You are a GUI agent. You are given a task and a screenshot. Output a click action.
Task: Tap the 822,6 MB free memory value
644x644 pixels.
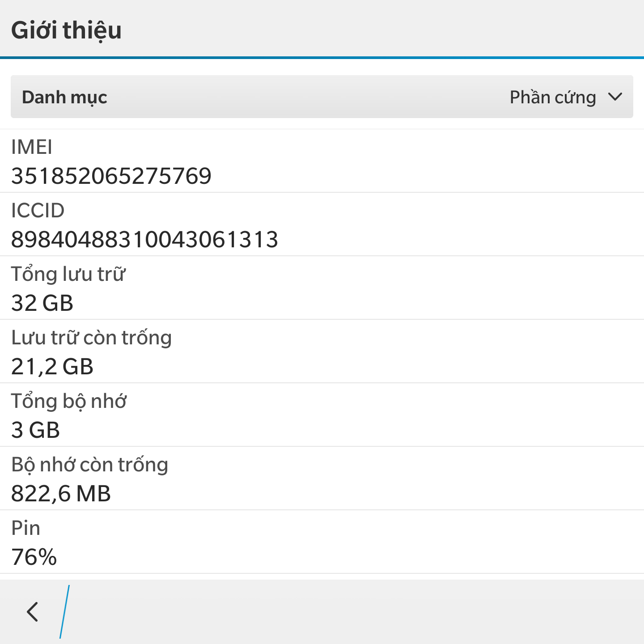click(x=61, y=494)
